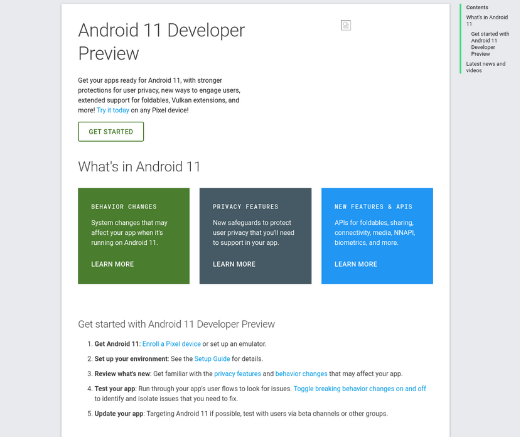Open 'Toggle breaking behavior changes on and off' link
This screenshot has width=520, height=437.
tap(360, 389)
